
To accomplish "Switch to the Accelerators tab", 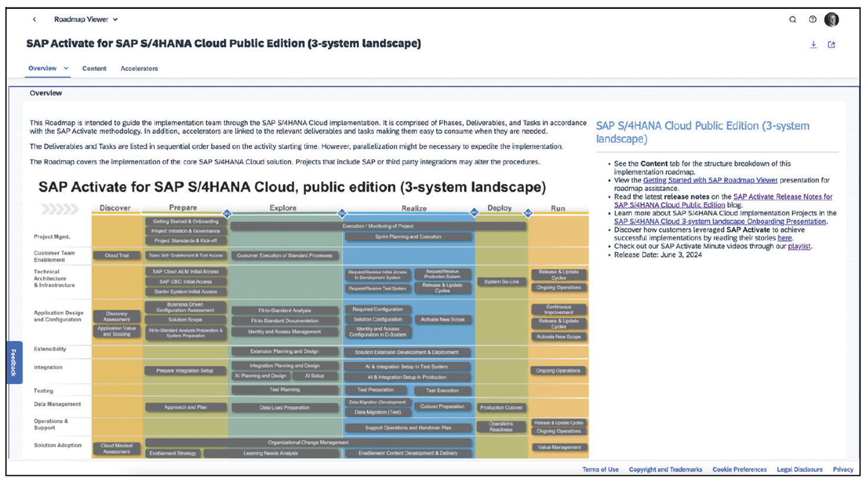I will [139, 68].
